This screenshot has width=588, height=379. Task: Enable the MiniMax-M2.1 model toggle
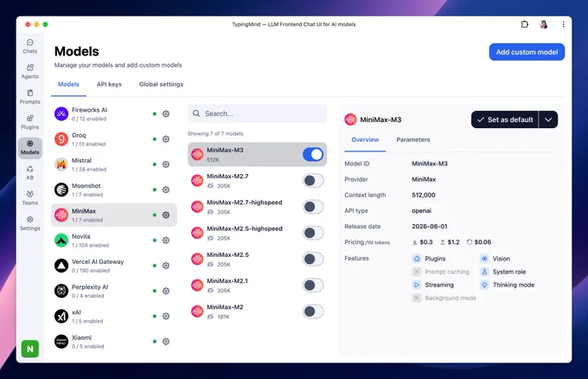313,286
